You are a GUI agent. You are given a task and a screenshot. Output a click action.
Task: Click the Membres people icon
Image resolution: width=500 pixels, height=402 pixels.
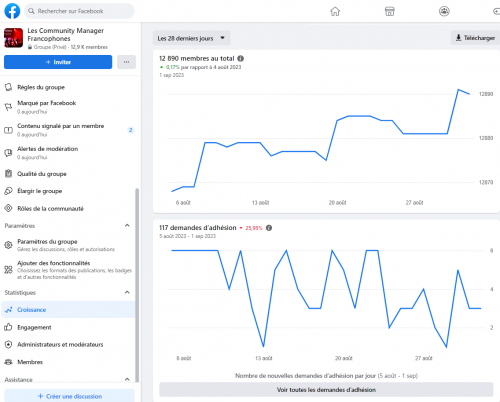click(8, 362)
